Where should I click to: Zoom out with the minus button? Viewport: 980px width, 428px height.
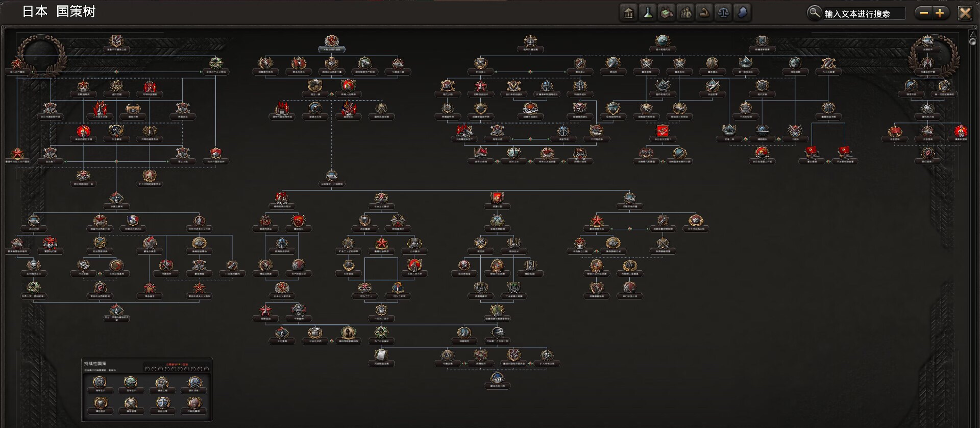pos(923,13)
